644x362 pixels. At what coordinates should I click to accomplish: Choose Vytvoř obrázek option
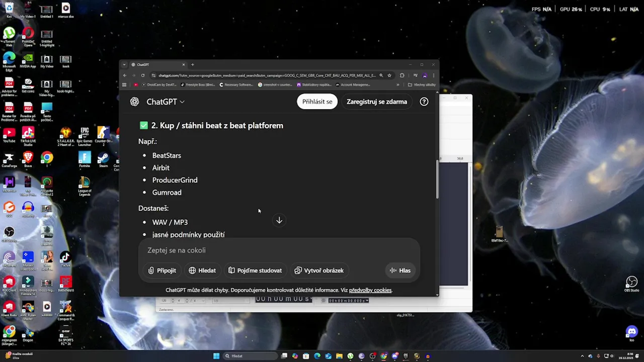(x=319, y=270)
